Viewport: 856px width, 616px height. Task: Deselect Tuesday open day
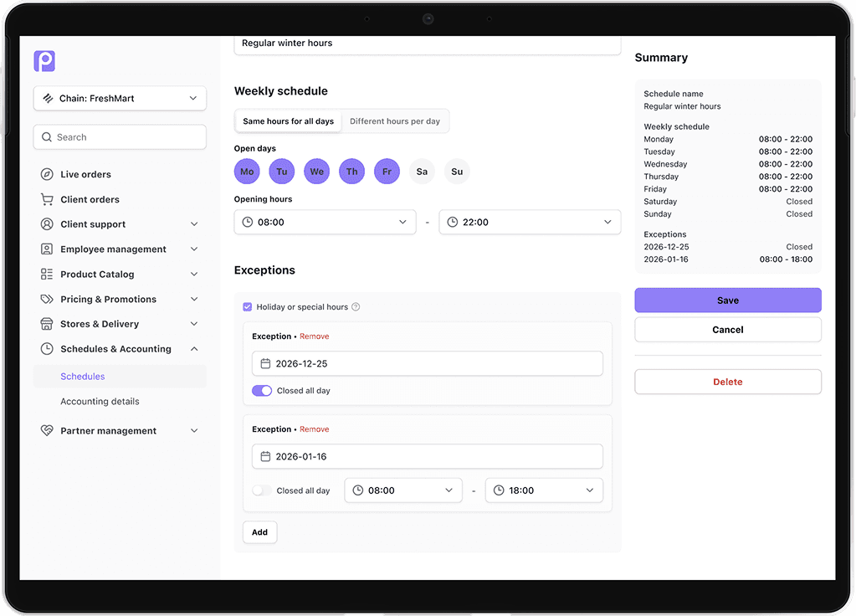point(282,172)
